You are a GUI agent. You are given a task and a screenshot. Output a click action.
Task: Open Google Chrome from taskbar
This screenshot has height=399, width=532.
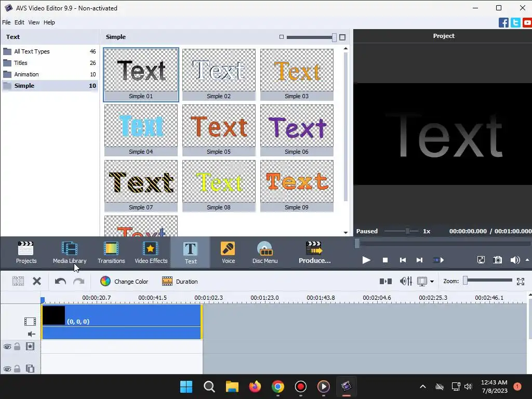pos(278,387)
